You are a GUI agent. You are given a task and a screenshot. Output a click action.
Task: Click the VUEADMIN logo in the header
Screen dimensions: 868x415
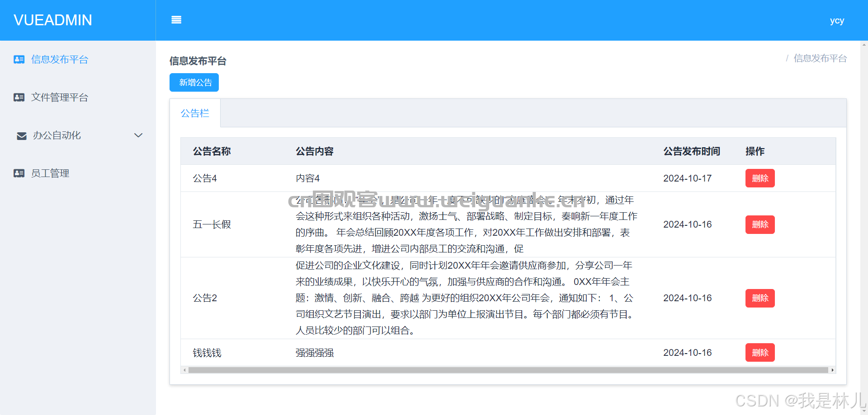pyautogui.click(x=53, y=20)
